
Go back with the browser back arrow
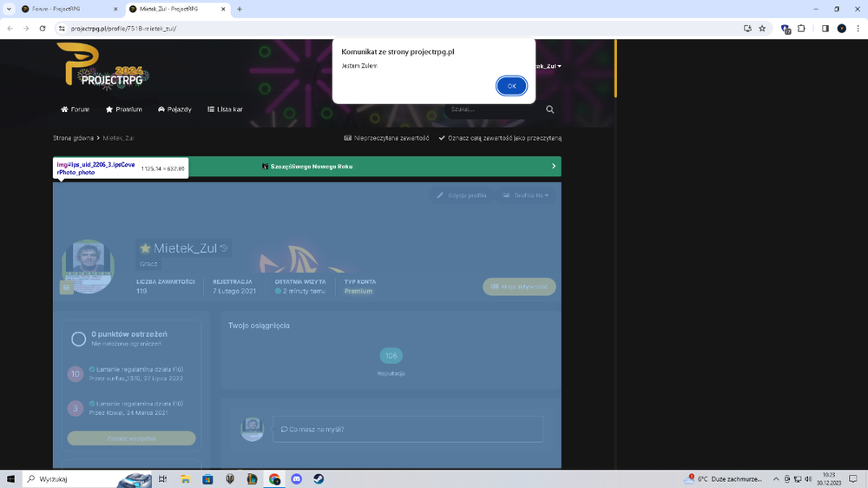tap(10, 29)
